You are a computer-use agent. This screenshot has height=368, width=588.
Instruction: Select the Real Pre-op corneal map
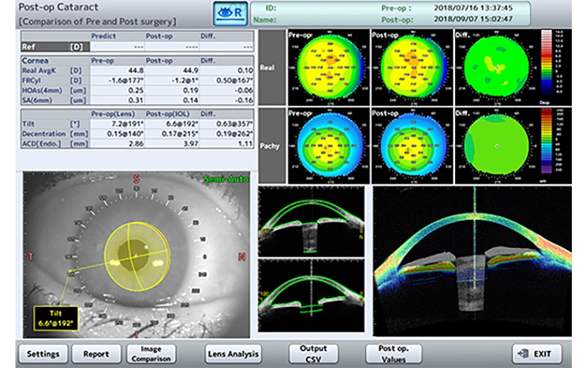[329, 68]
